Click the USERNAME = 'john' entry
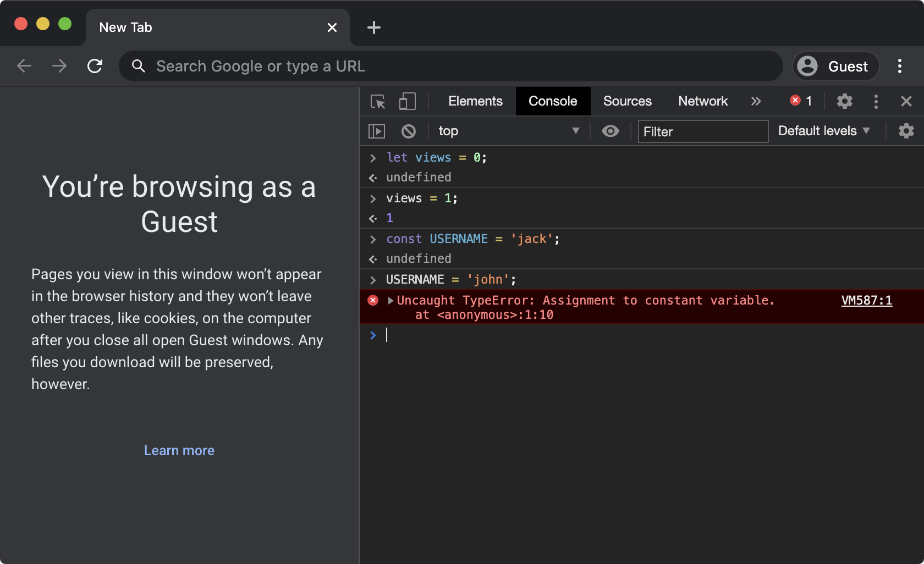The height and width of the screenshot is (564, 924). 451,280
